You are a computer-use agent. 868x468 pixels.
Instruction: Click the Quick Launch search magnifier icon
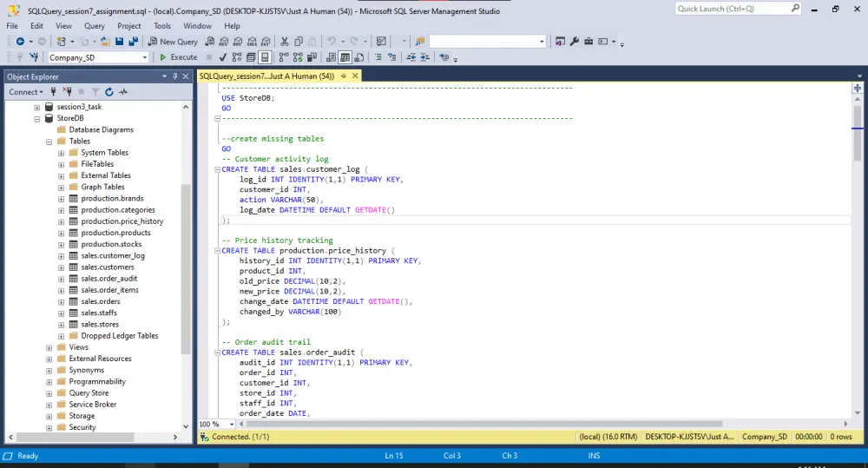click(795, 9)
